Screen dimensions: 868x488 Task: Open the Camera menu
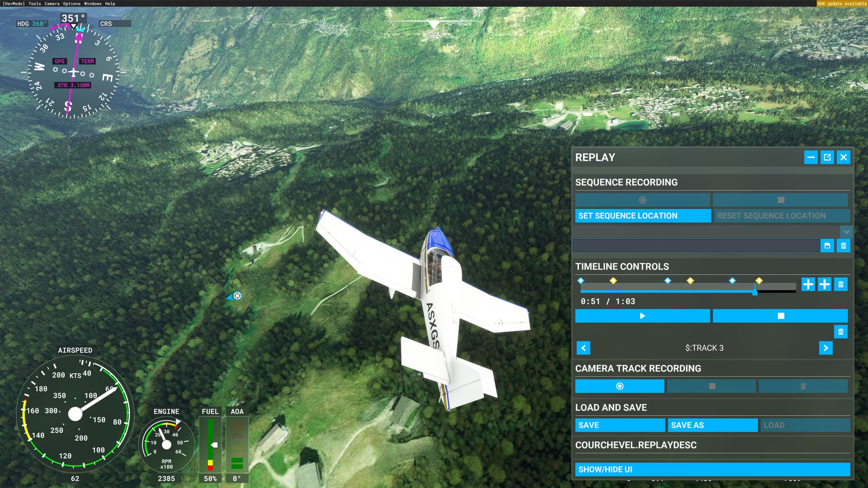click(x=52, y=4)
